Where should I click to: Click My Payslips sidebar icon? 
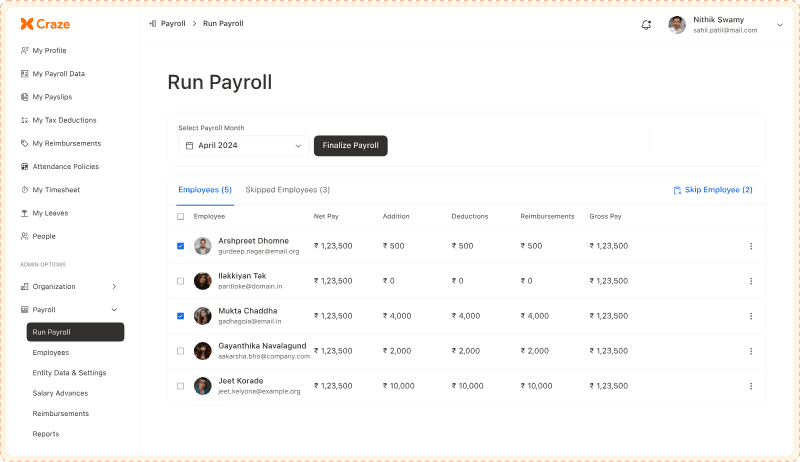point(24,97)
